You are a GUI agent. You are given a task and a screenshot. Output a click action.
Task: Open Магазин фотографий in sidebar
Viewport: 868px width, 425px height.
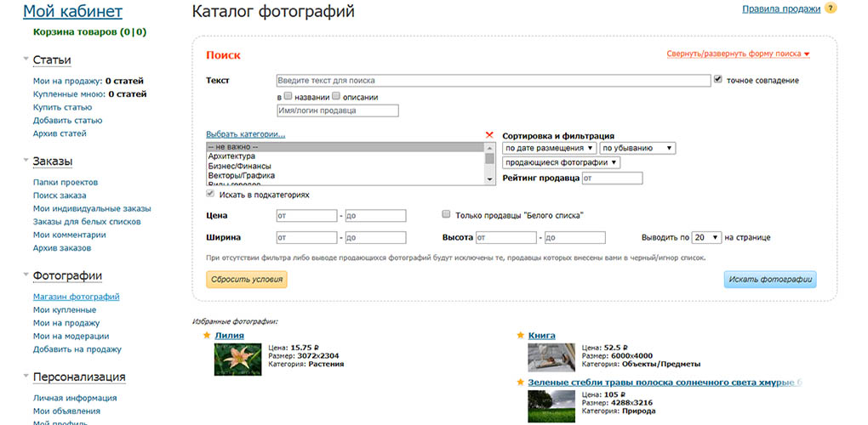tap(77, 297)
